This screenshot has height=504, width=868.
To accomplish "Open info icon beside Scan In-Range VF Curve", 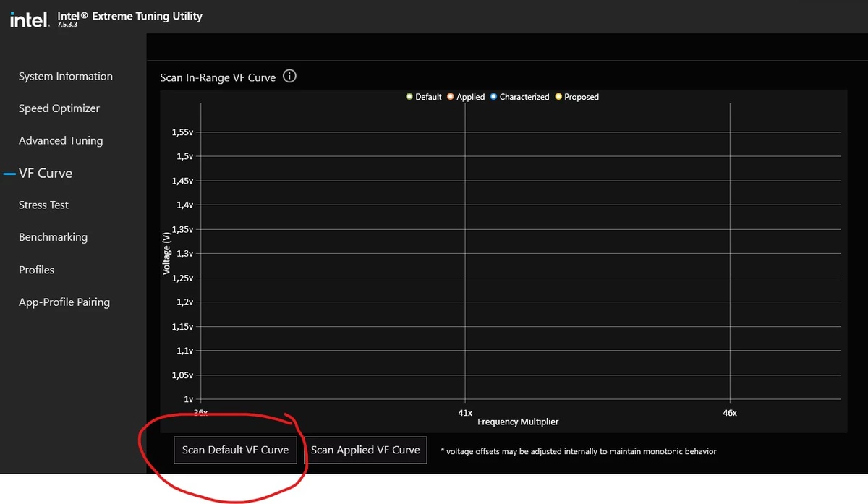I will tap(289, 76).
